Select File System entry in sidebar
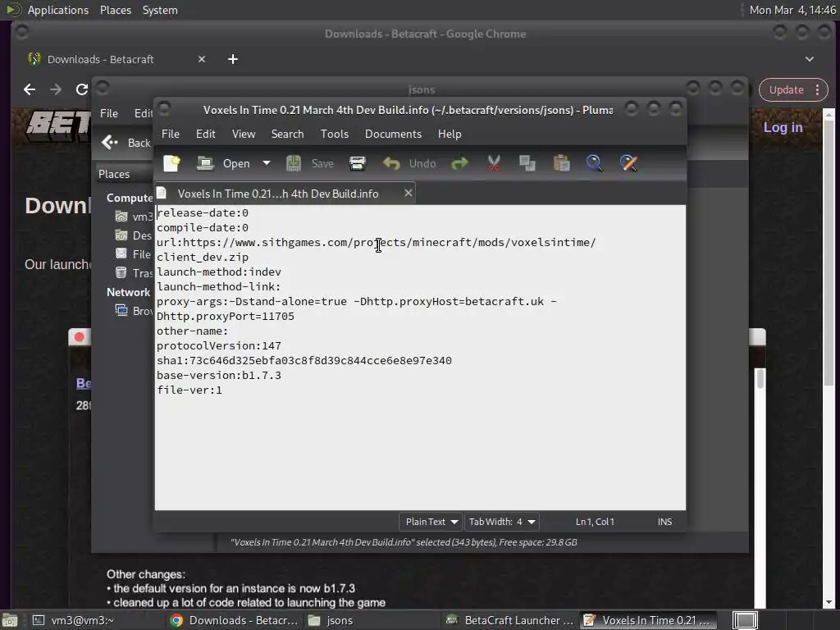840x630 pixels. 134,254
